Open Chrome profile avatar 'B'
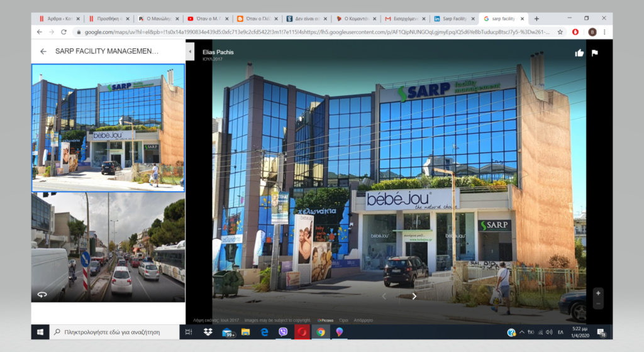 pos(592,32)
